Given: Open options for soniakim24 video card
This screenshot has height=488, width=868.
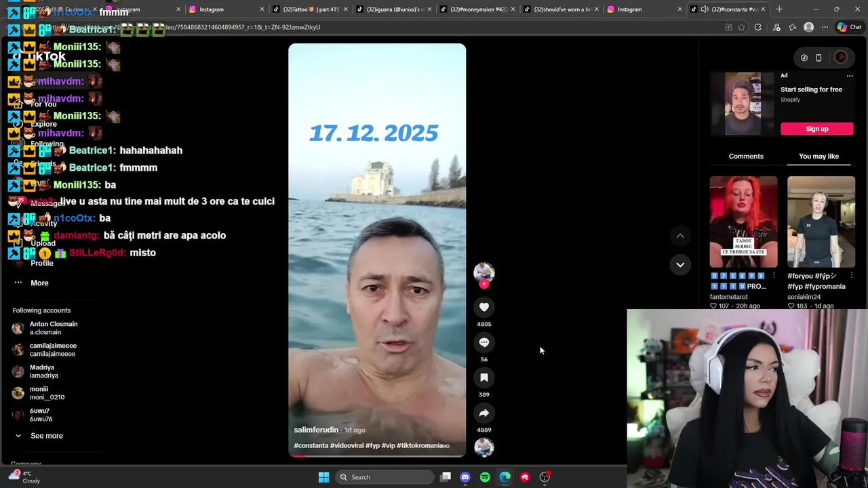Looking at the screenshot, I should [851, 276].
